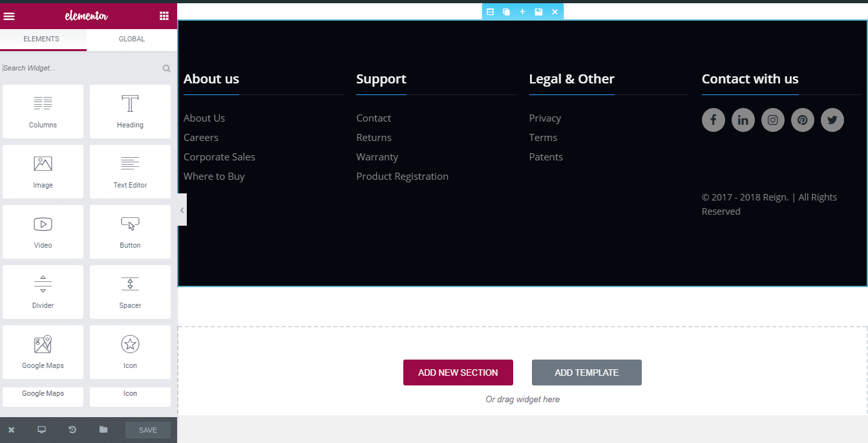This screenshot has width=868, height=443.
Task: Pick the Video widget
Action: [x=43, y=232]
